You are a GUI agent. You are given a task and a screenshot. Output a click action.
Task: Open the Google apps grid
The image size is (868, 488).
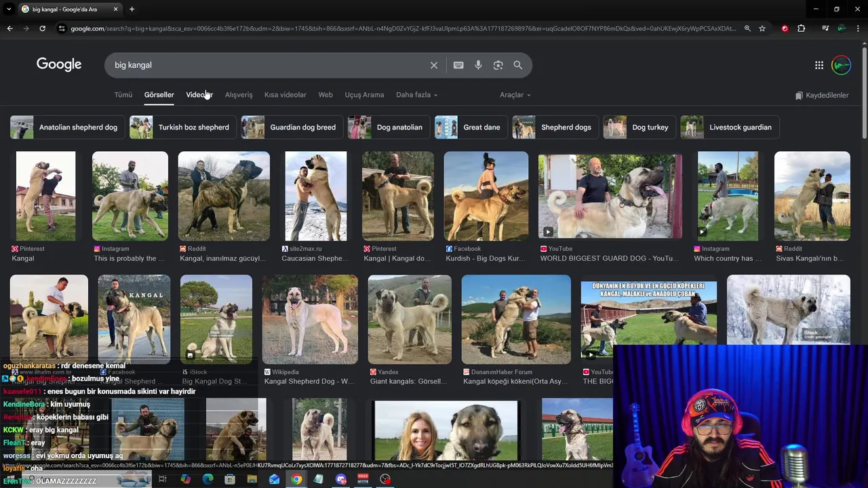point(819,65)
